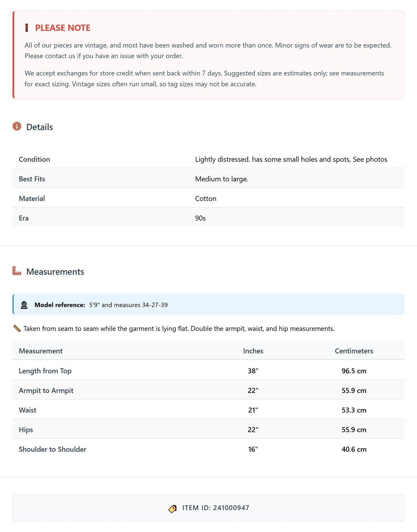Click the price tag icon by Item ID
Viewport: 417px width, 532px height.
coord(173,509)
